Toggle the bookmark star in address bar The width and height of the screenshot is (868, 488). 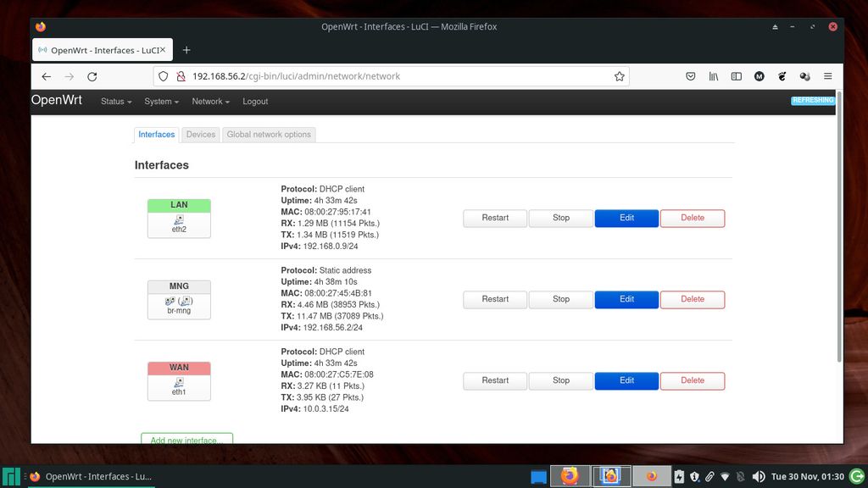pos(620,76)
